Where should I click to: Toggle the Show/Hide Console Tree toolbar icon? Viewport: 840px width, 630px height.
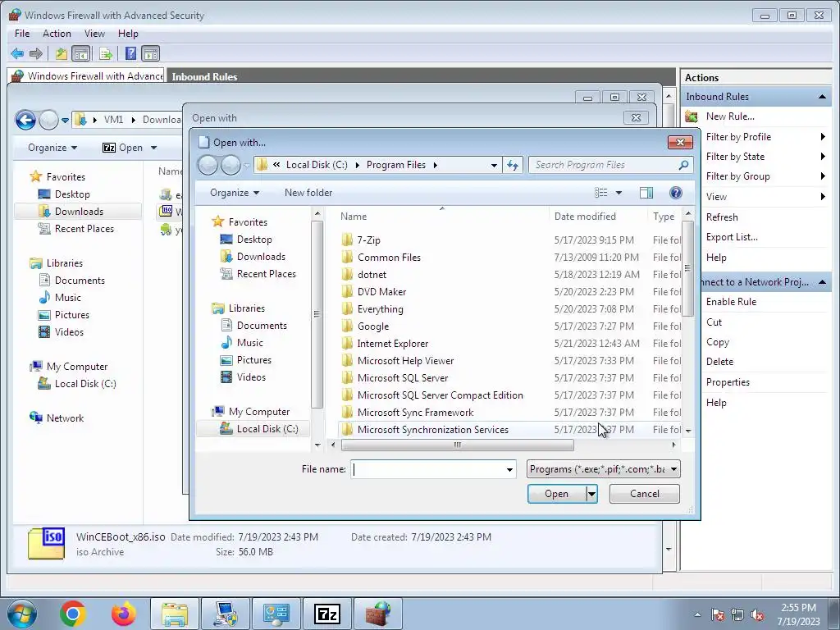81,53
